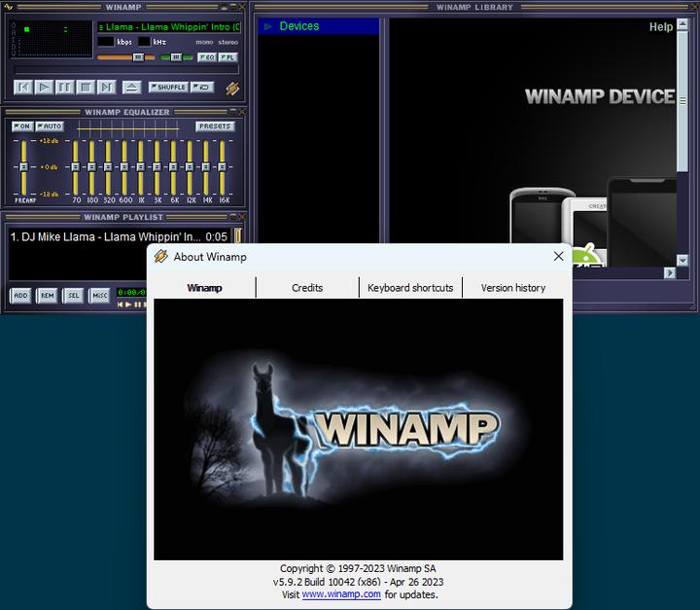
Task: Open the main menu icon in Winamp title bar
Action: point(12,7)
